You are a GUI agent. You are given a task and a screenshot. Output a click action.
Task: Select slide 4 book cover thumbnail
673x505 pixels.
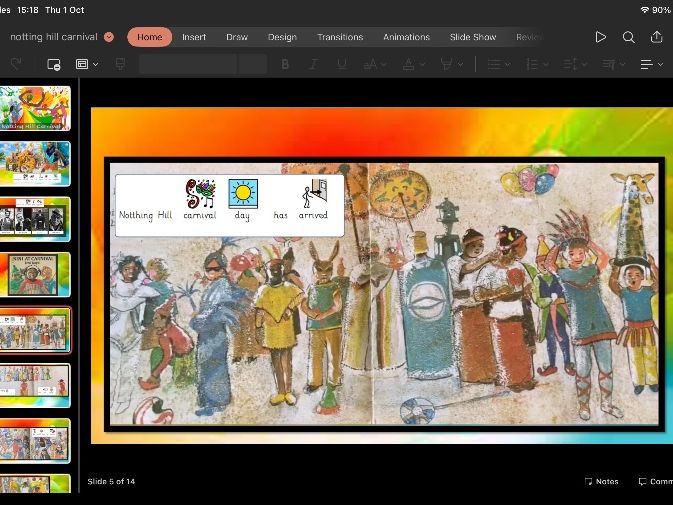35,275
